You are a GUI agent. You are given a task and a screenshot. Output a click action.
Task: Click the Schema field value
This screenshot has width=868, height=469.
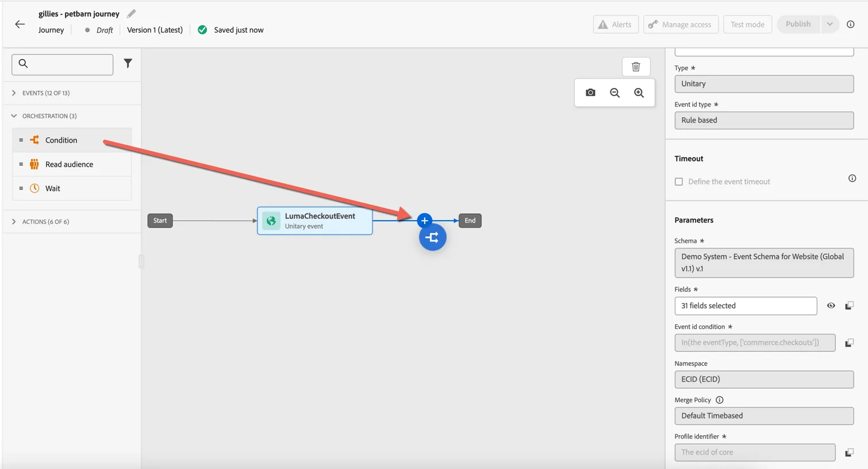tap(764, 263)
